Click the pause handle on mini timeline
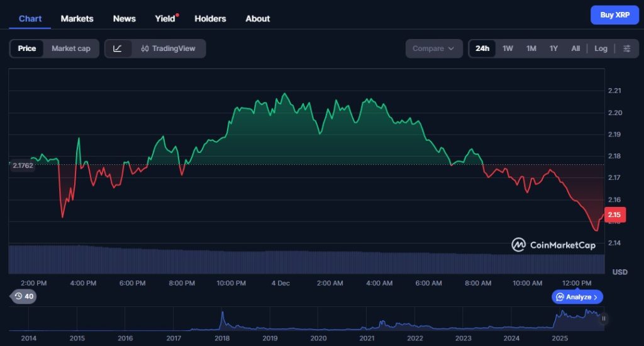This screenshot has width=644, height=346. pyautogui.click(x=604, y=318)
